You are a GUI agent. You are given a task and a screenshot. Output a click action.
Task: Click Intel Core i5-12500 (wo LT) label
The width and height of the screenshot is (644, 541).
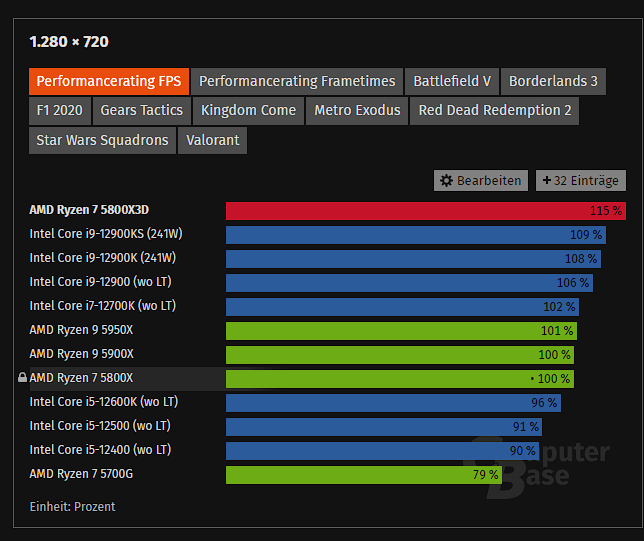coord(100,426)
